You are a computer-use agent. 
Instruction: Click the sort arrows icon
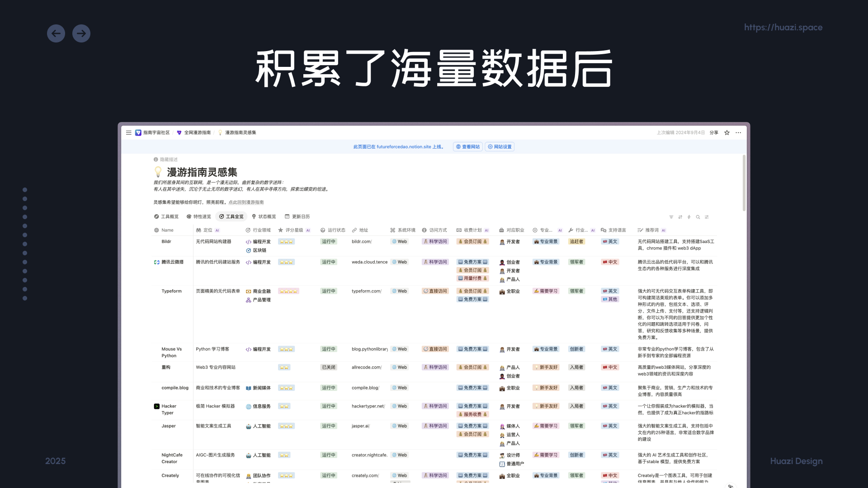(x=680, y=217)
